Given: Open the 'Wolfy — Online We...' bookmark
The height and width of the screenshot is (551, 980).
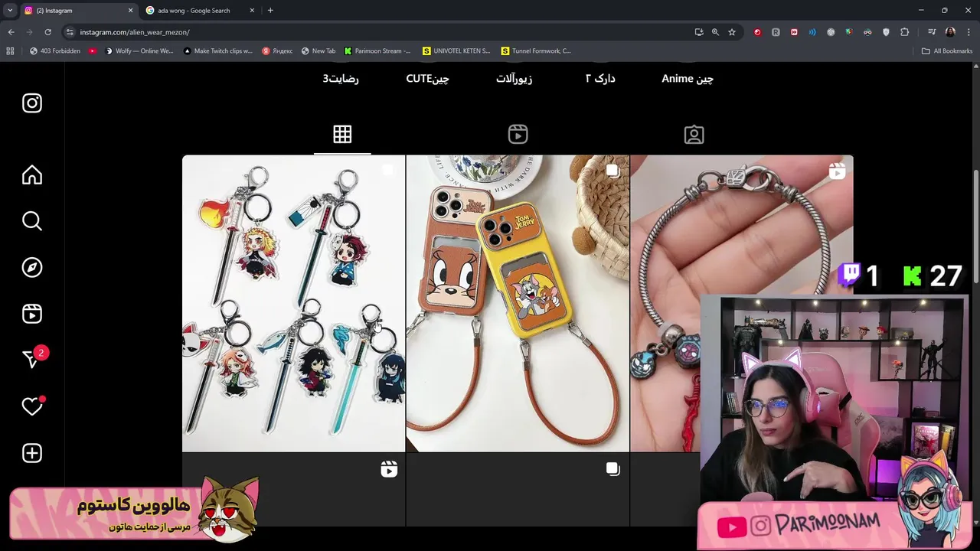Looking at the screenshot, I should pyautogui.click(x=139, y=51).
